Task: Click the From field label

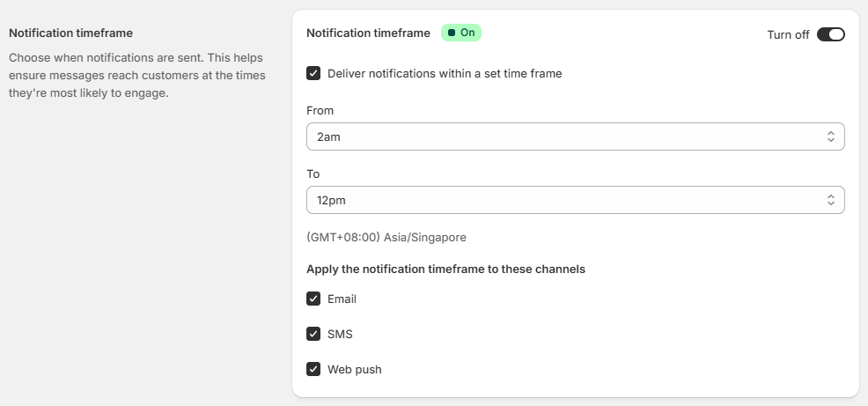Action: point(320,111)
